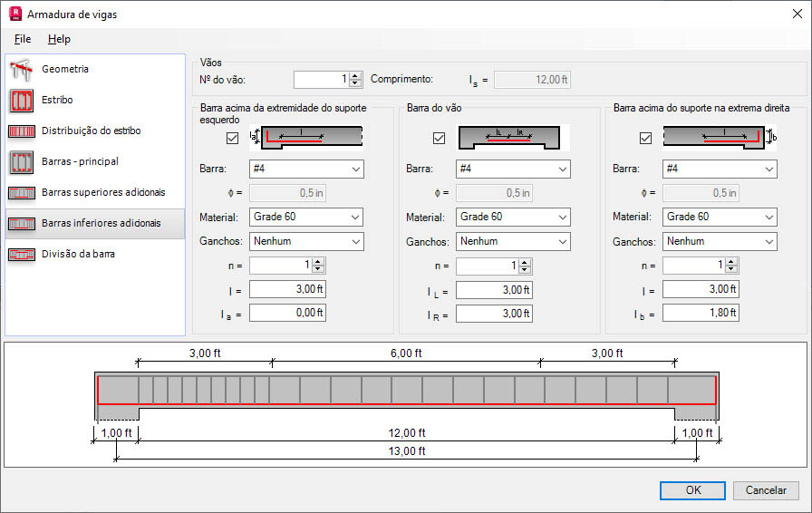Open Ganchos dropdown for left support
The image size is (812, 513).
[x=306, y=241]
